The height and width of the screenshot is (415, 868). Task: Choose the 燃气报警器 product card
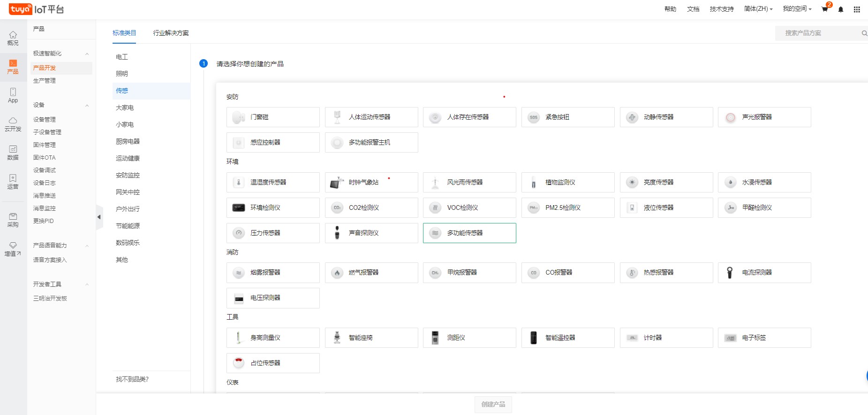[x=371, y=272]
